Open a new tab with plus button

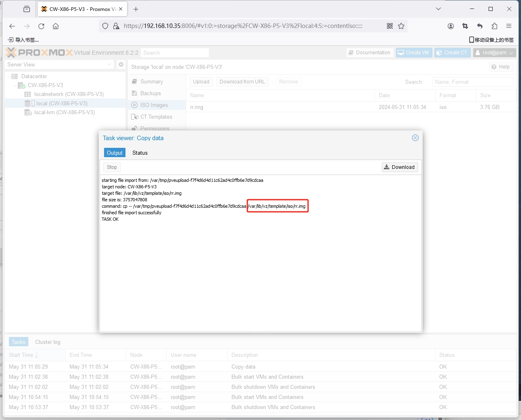click(x=136, y=9)
